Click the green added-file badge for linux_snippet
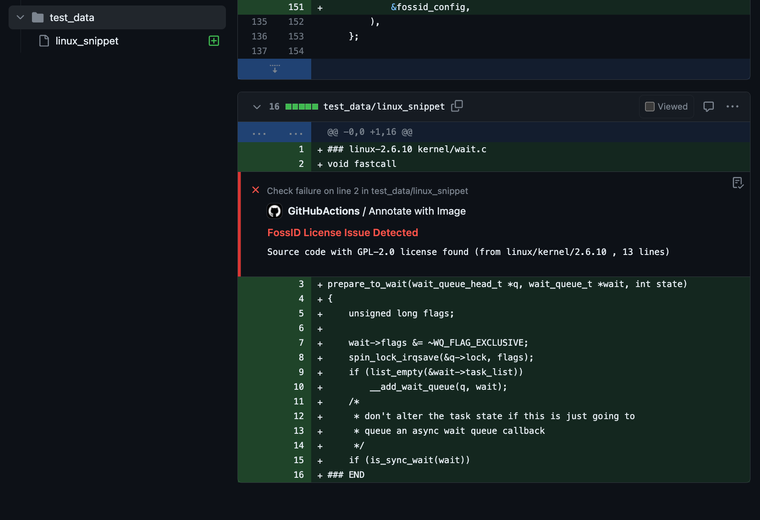 [214, 41]
